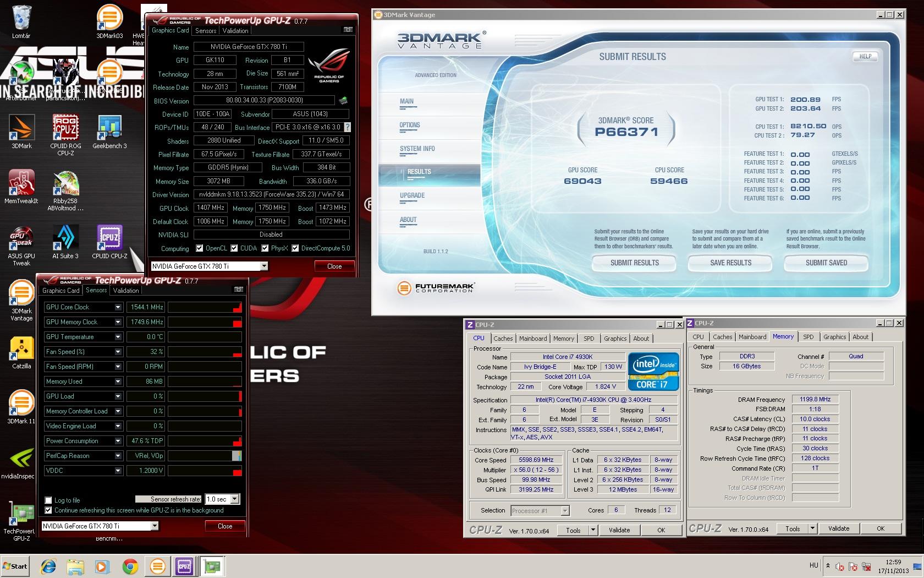Click the PerfCap Reason color bar graph
Viewport: 924px width, 578px height.
205,456
